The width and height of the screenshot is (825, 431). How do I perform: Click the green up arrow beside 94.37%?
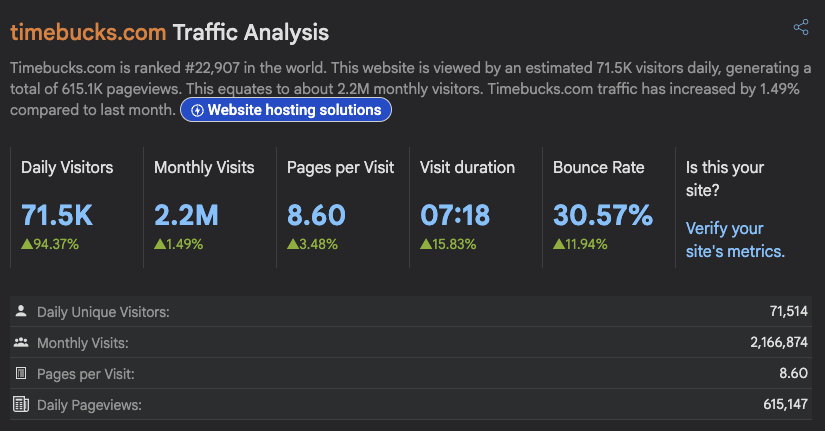(x=26, y=244)
